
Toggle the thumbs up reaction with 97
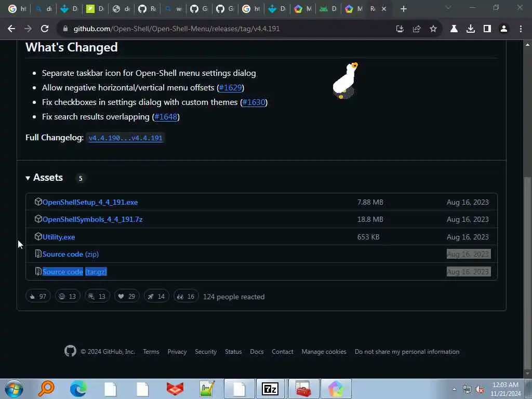click(x=38, y=297)
